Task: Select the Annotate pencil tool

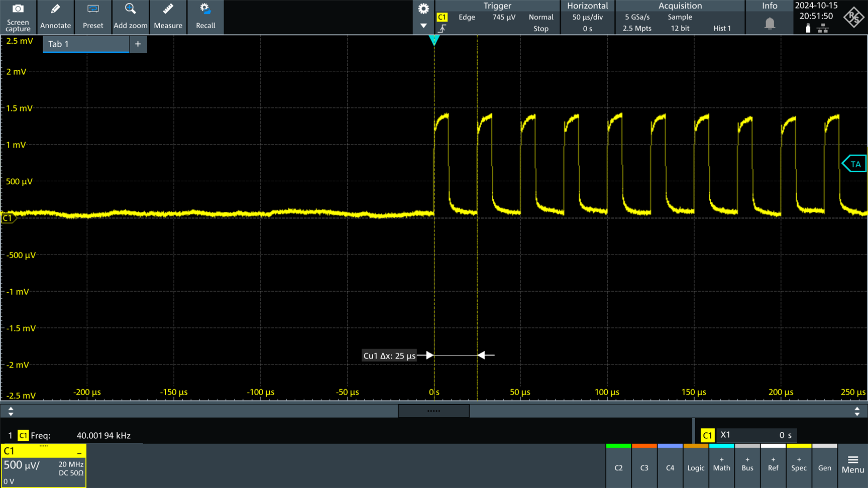Action: point(55,17)
